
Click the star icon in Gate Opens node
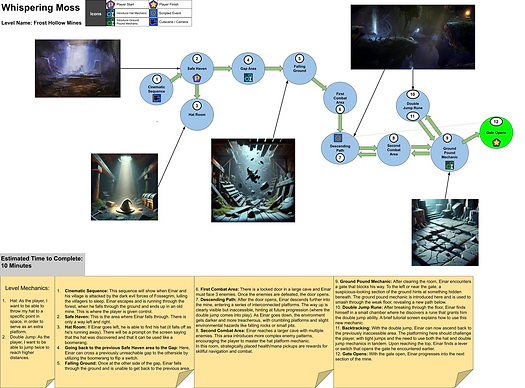click(496, 143)
